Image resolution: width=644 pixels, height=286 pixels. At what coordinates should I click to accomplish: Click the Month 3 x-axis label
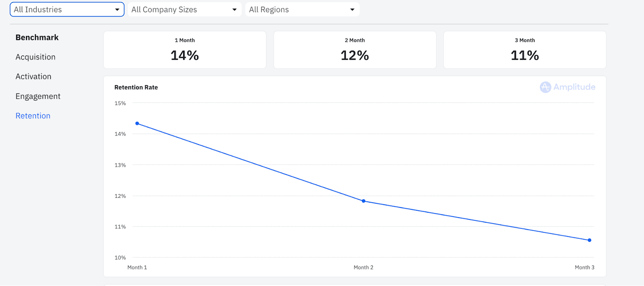point(584,267)
